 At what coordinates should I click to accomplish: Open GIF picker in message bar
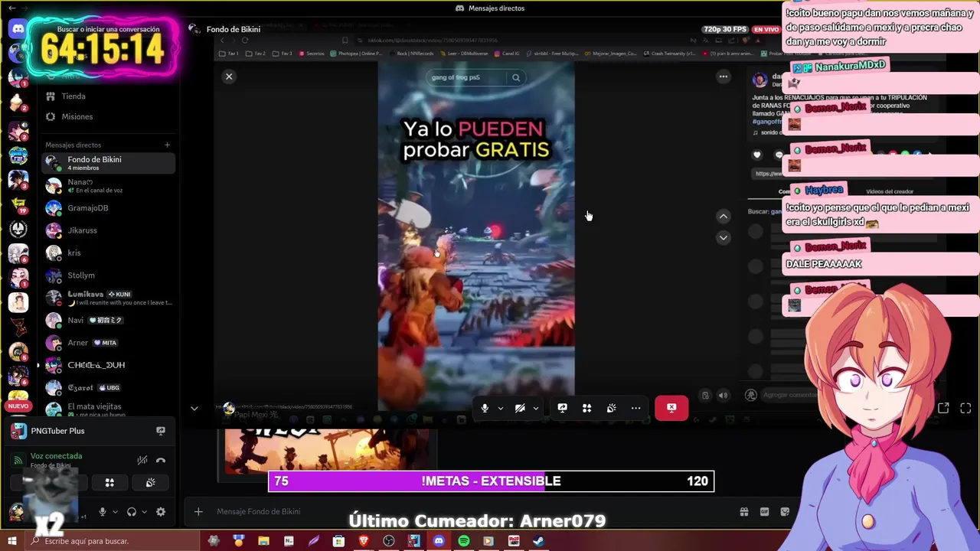pos(764,512)
